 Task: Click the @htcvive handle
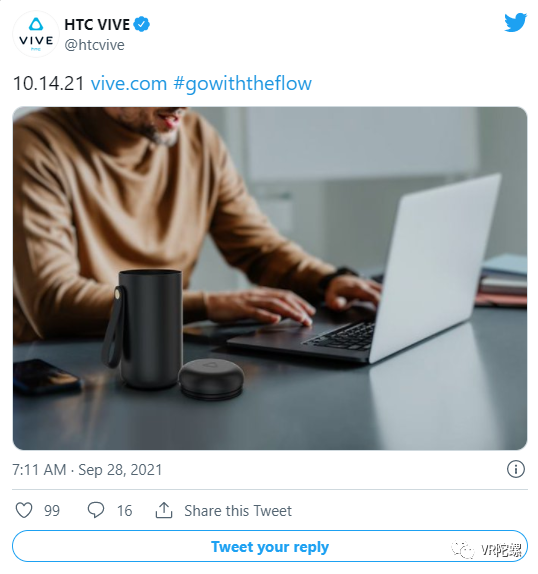94,45
